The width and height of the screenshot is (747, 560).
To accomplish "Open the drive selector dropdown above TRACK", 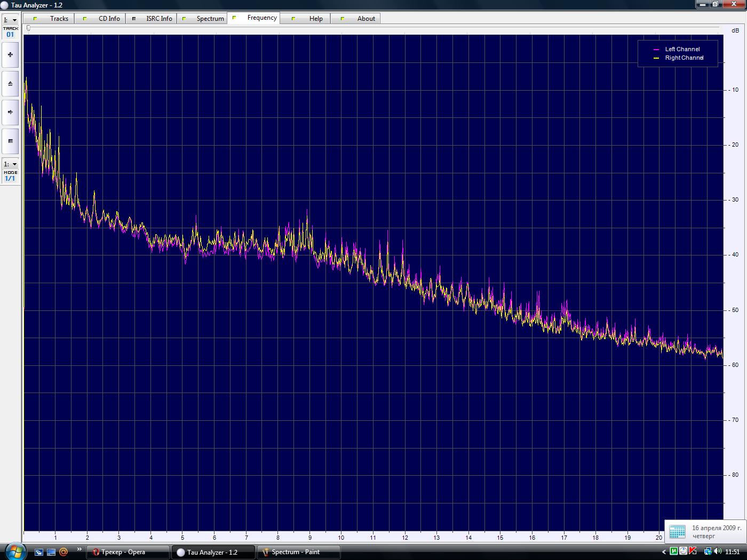I will pyautogui.click(x=10, y=20).
